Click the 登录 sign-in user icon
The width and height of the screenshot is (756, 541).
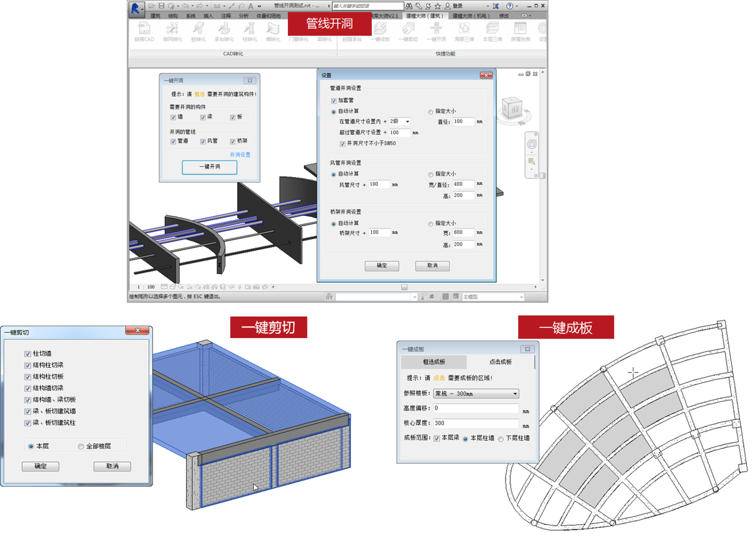tap(447, 6)
